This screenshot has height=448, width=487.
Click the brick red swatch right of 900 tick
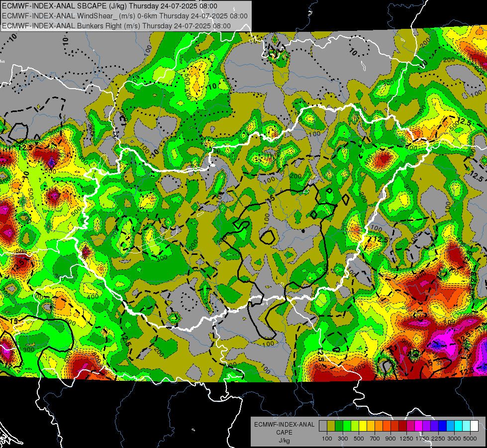(x=395, y=426)
